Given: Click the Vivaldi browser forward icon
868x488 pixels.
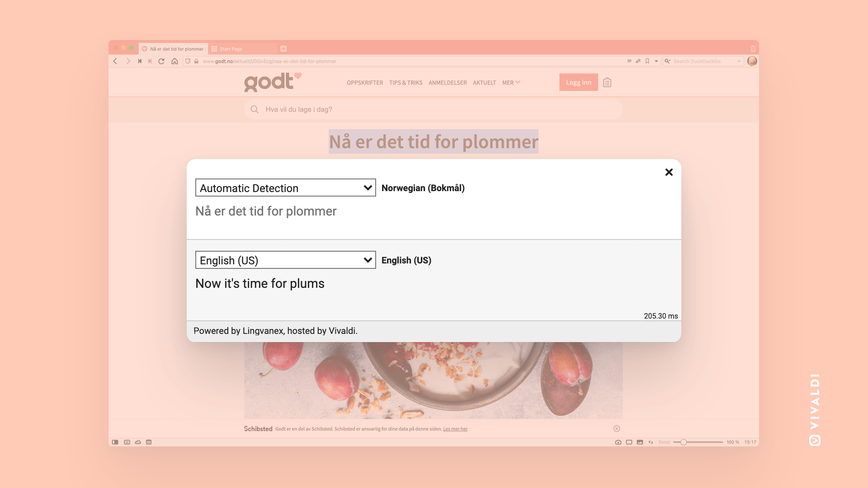Looking at the screenshot, I should tap(127, 61).
